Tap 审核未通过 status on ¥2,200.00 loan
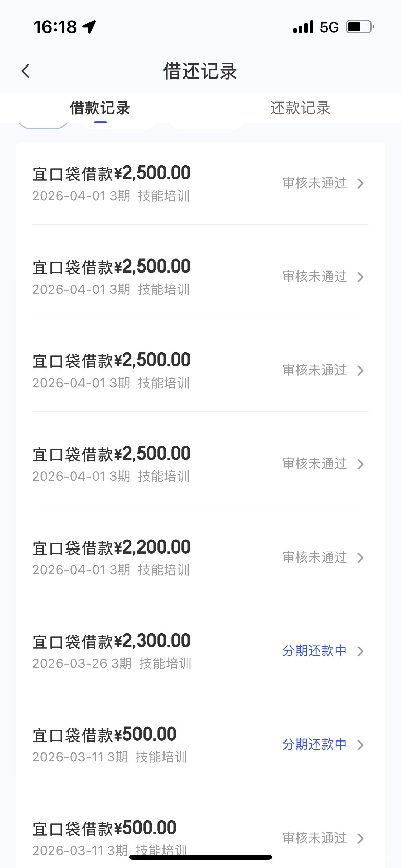Screen dimensions: 401x868 314,557
